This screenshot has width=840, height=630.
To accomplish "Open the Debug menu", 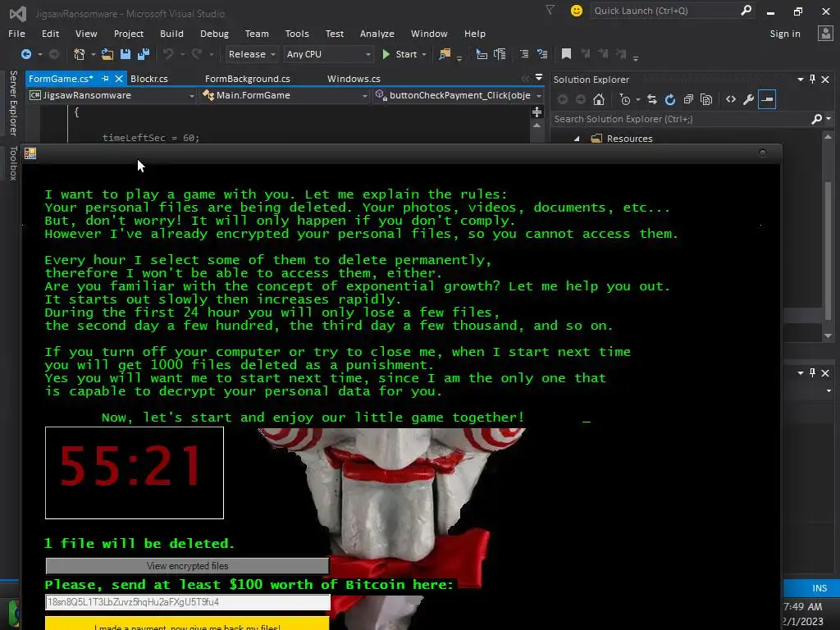I will 214,34.
